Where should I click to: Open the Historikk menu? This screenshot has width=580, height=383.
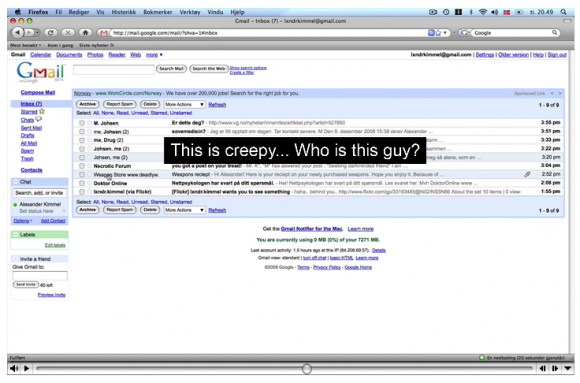124,12
